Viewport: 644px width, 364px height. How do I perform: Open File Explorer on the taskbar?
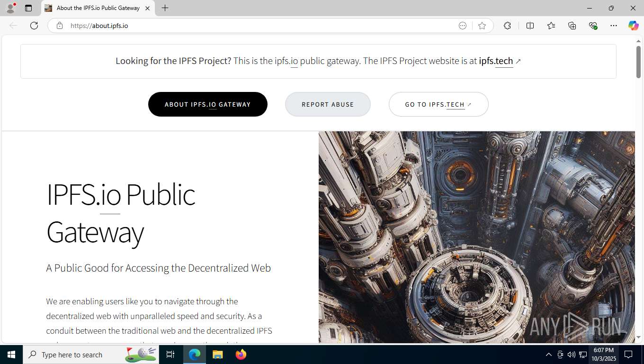pyautogui.click(x=217, y=355)
